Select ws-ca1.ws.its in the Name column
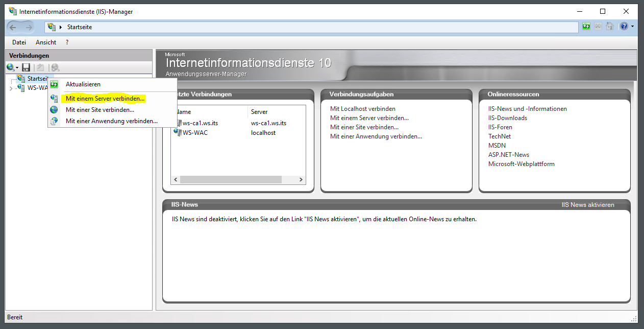The width and height of the screenshot is (644, 329). (x=201, y=123)
